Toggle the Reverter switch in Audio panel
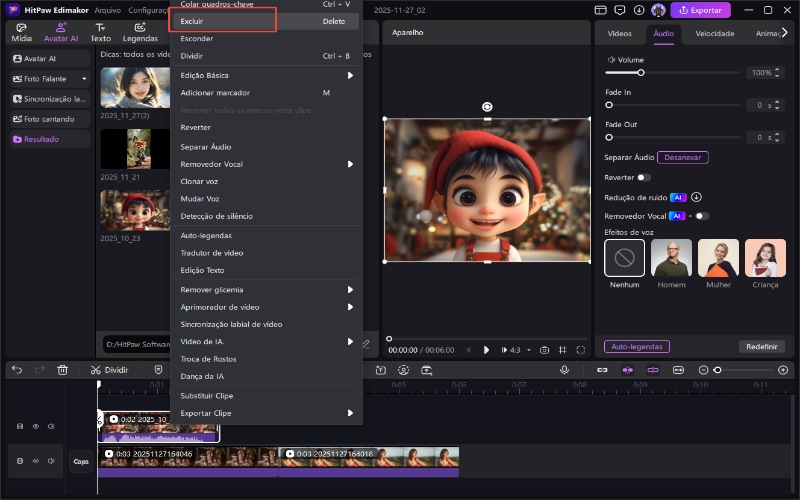The width and height of the screenshot is (800, 500). [644, 178]
